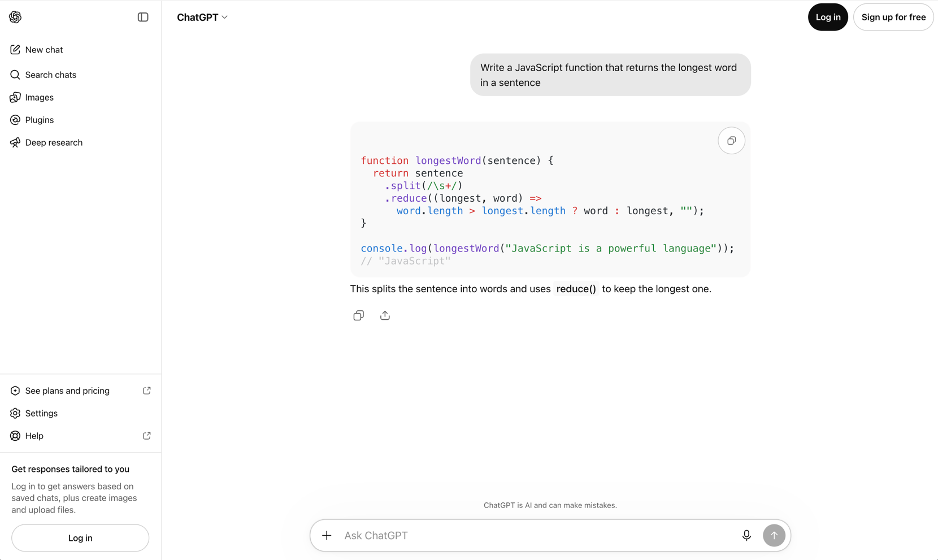
Task: Open the Images section
Action: tap(80, 97)
